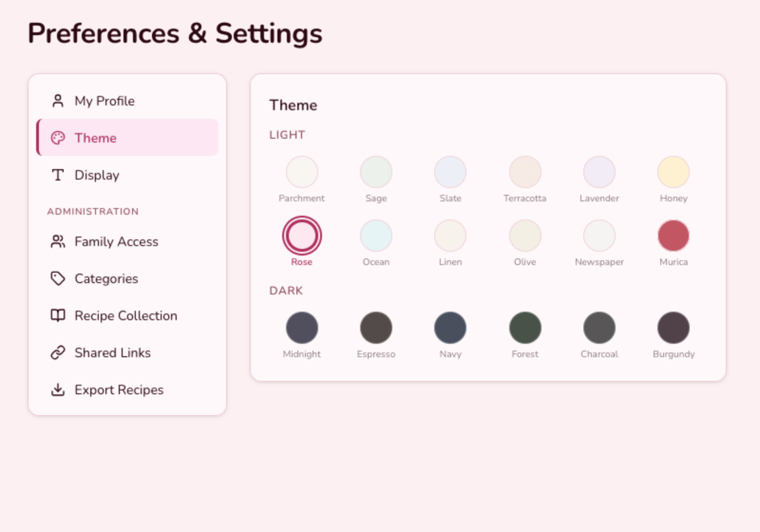
Task: Apply the Murica red theme swatch
Action: coord(674,236)
